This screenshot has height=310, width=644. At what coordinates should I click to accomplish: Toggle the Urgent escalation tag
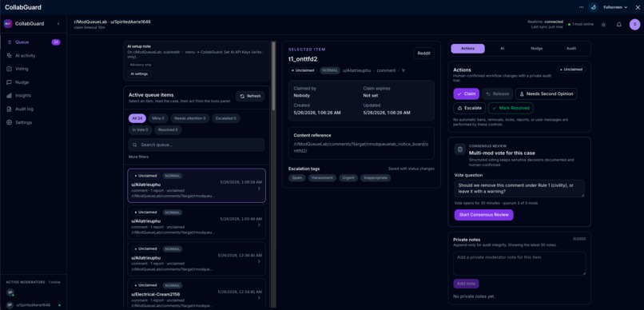[348, 178]
